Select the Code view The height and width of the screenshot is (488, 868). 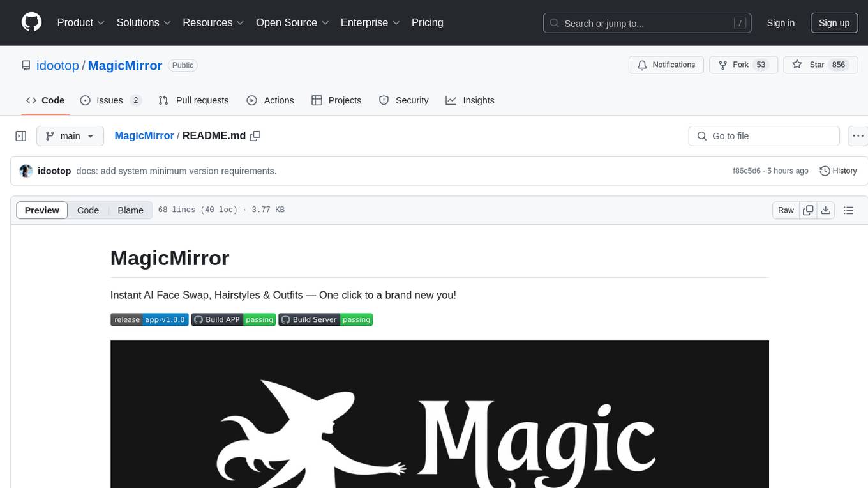pos(88,210)
